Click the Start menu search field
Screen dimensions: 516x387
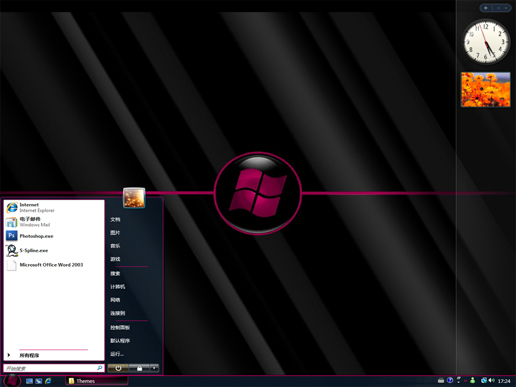point(54,368)
